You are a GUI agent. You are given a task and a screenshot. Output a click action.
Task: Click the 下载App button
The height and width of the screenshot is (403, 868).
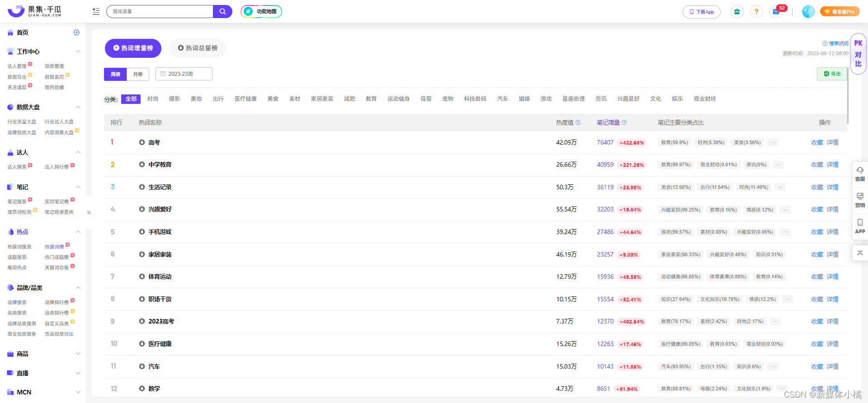click(701, 12)
